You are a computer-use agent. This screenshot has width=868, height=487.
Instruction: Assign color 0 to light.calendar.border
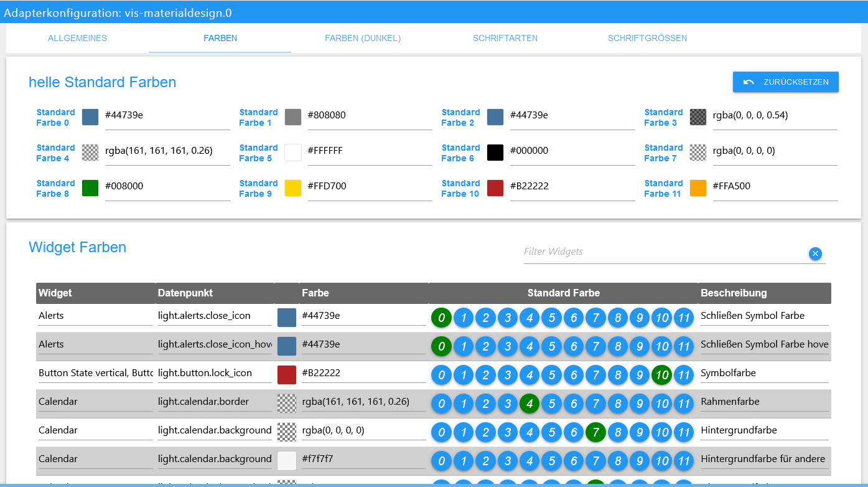coord(441,404)
